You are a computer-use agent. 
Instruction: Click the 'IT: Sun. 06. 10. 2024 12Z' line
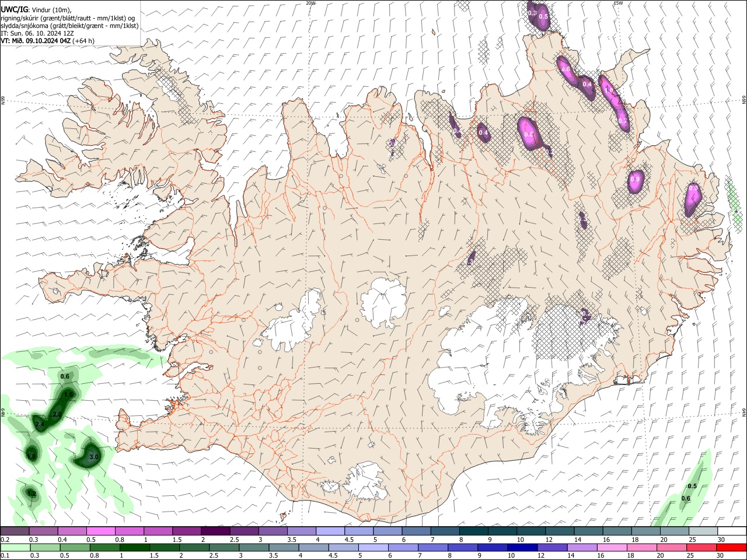tap(37, 33)
